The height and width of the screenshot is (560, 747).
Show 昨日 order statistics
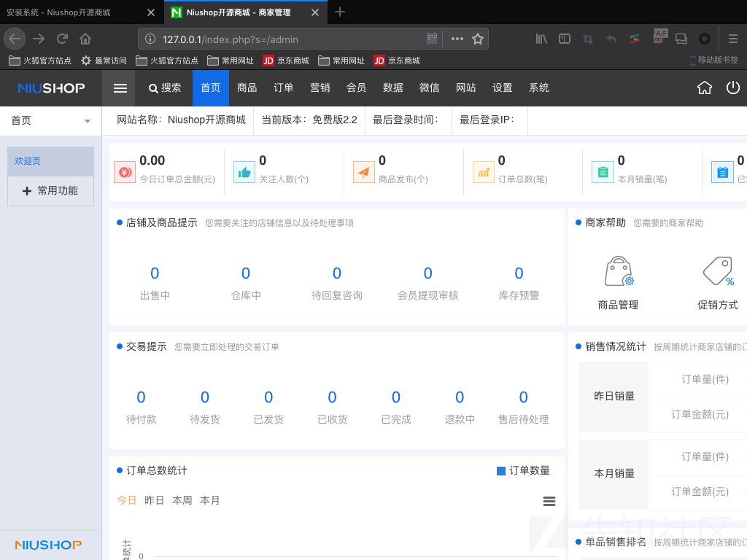coord(155,500)
